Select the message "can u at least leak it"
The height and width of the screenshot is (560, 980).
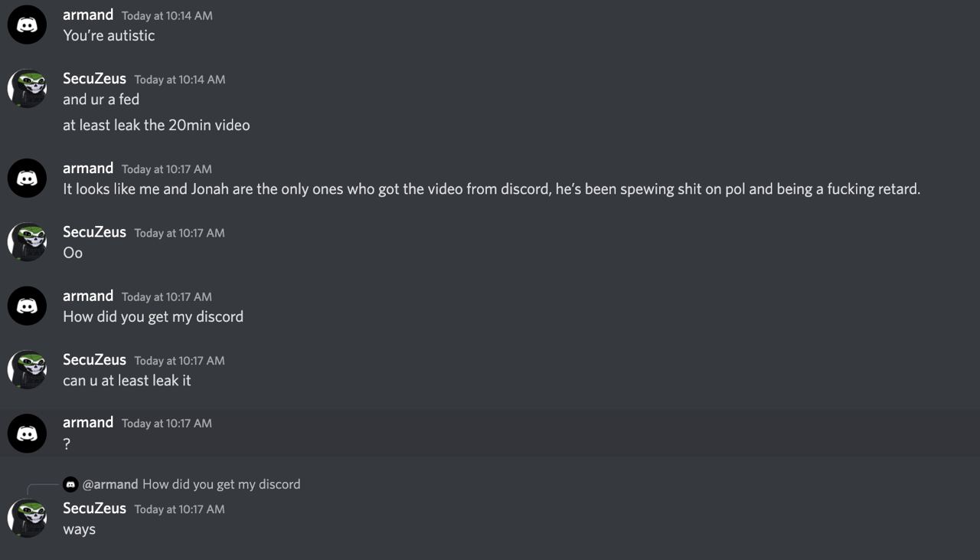tap(127, 381)
